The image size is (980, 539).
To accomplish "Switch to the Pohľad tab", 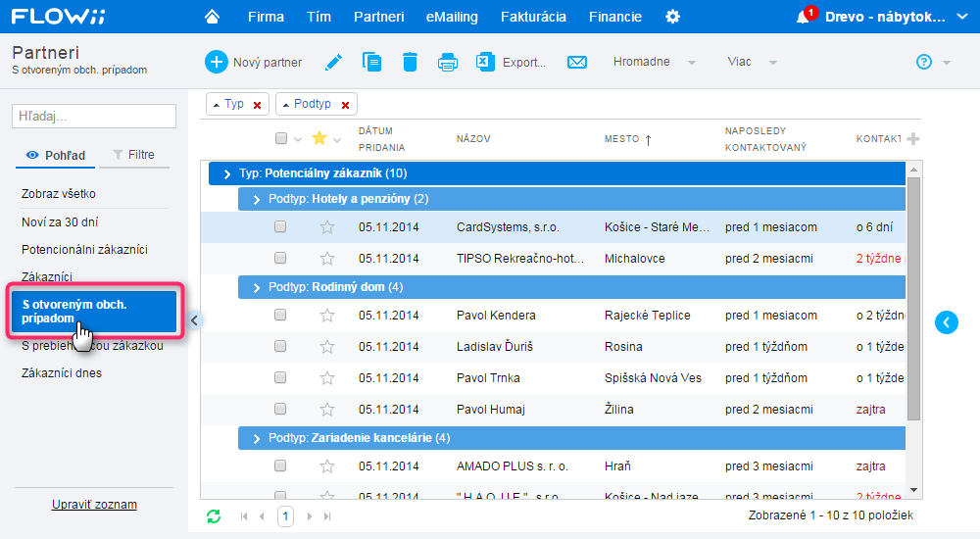I will click(x=56, y=155).
